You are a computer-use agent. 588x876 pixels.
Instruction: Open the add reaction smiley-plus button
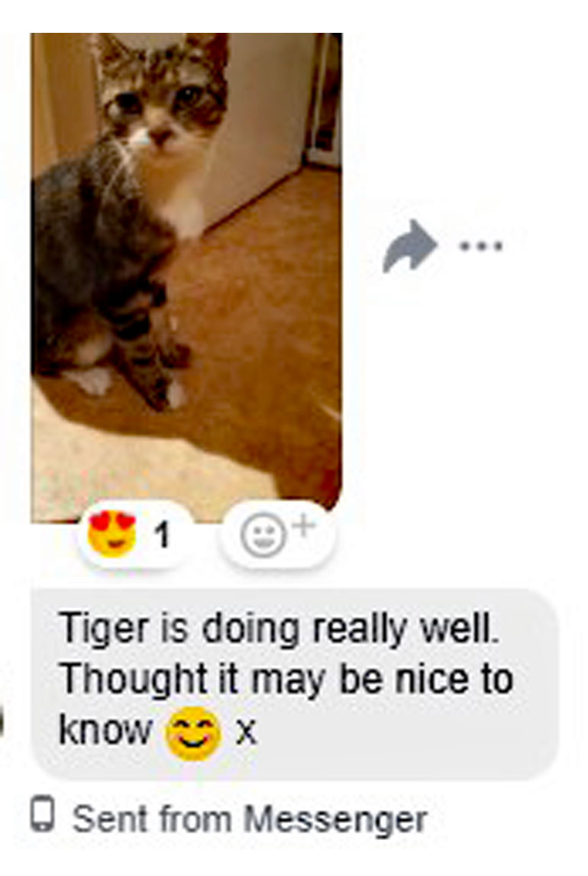(277, 534)
